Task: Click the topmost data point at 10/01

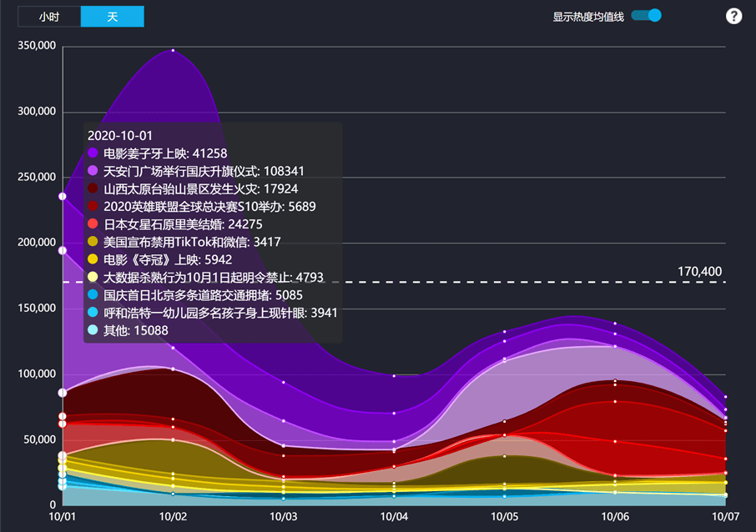Action: click(x=63, y=197)
